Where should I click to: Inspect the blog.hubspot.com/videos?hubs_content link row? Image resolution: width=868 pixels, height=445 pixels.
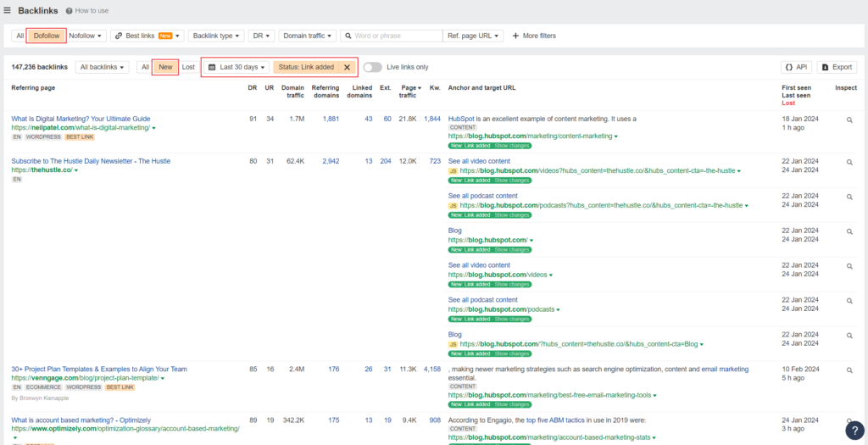[849, 162]
